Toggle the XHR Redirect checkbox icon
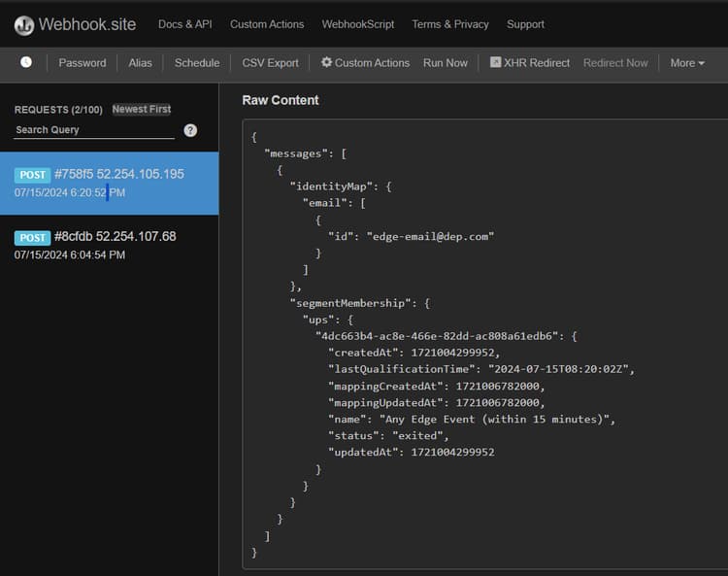728x576 pixels. point(495,62)
